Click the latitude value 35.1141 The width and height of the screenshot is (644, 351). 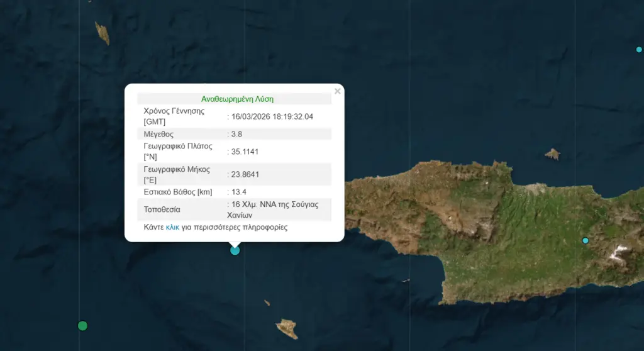(245, 152)
